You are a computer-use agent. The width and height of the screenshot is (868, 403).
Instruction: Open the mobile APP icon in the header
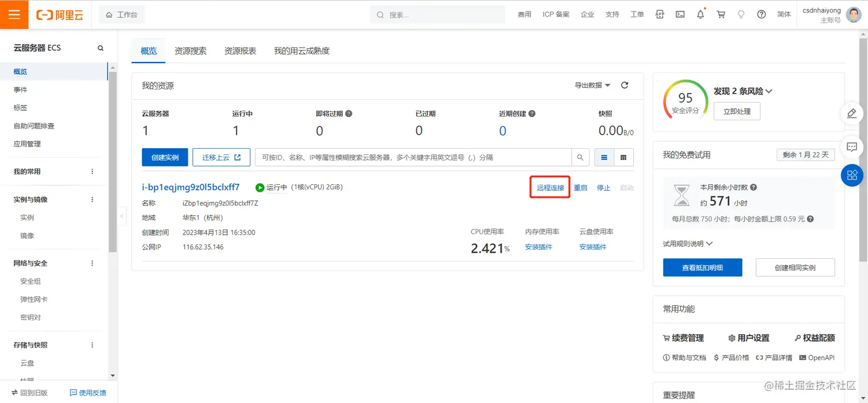click(660, 14)
